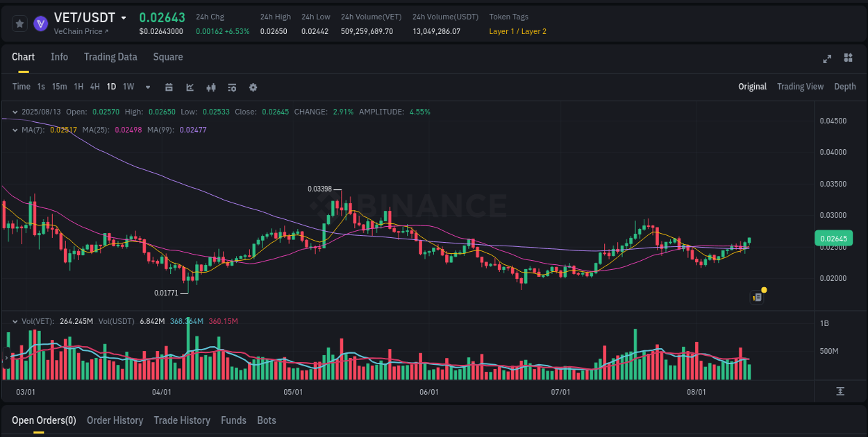Image resolution: width=868 pixels, height=437 pixels.
Task: Open the chart settings gear icon
Action: click(x=253, y=87)
